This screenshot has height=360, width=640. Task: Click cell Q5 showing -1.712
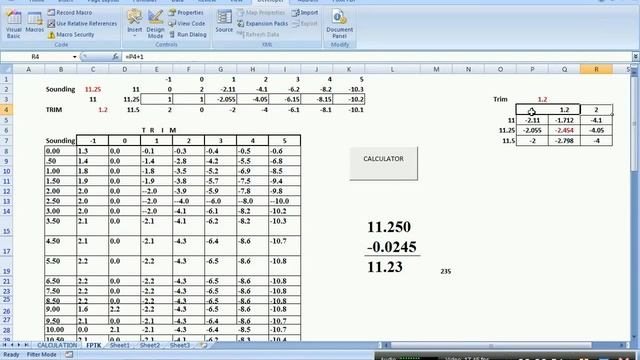[x=564, y=120]
